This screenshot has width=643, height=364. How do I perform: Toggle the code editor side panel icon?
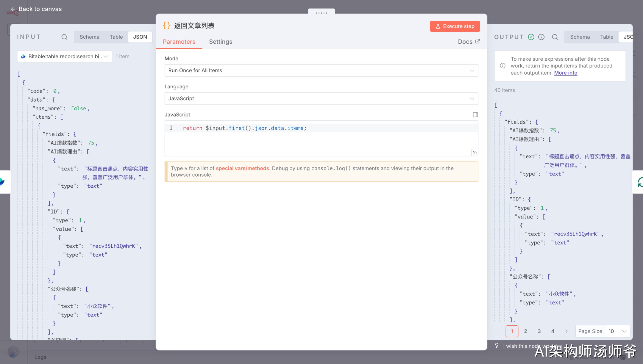tap(475, 115)
